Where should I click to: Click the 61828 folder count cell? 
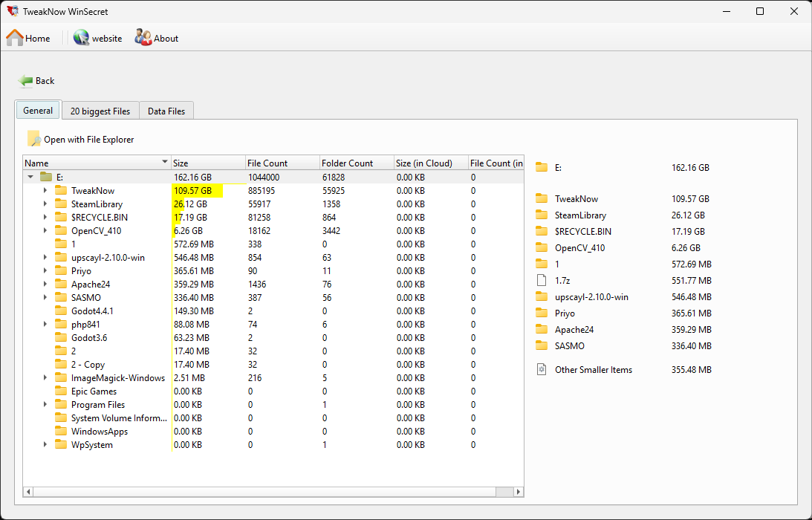(334, 177)
